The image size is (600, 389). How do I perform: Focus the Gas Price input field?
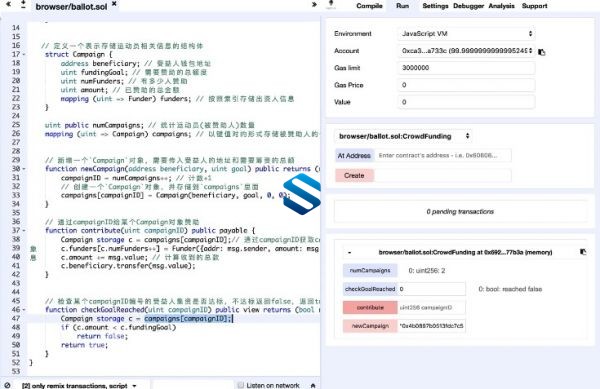click(466, 85)
